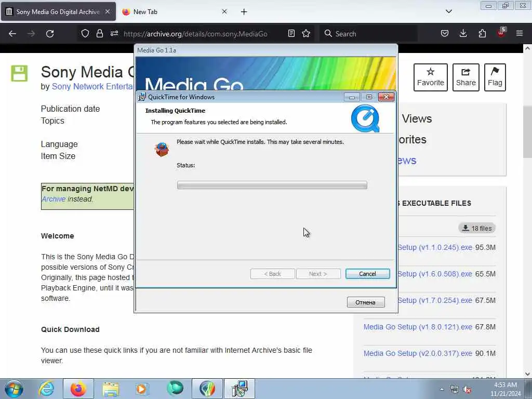Viewport: 532px width, 399px height.
Task: Switch to Media Go setup taskbar icon
Action: pos(207,389)
